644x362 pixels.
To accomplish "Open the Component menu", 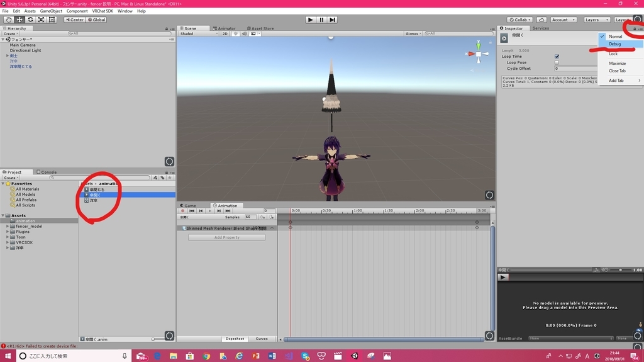I will [77, 11].
